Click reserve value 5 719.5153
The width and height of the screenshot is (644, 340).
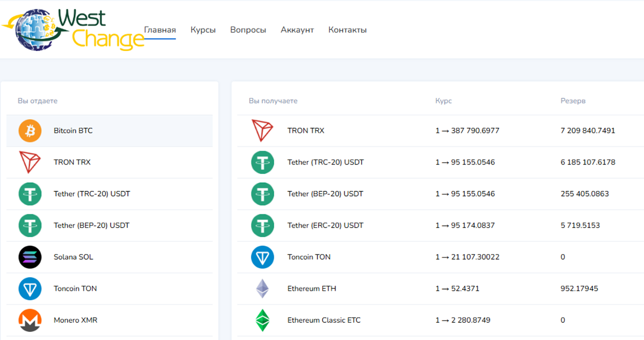coord(580,225)
